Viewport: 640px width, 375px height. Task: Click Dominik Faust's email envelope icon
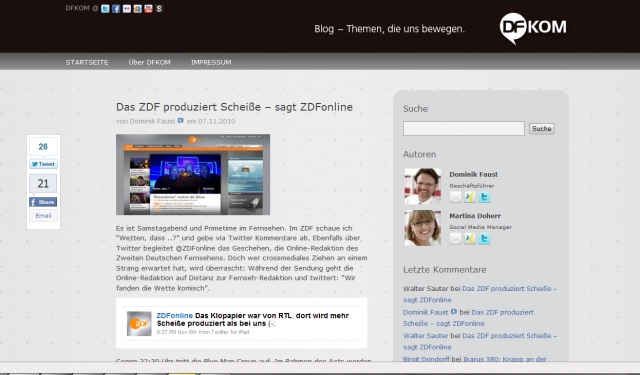(455, 197)
